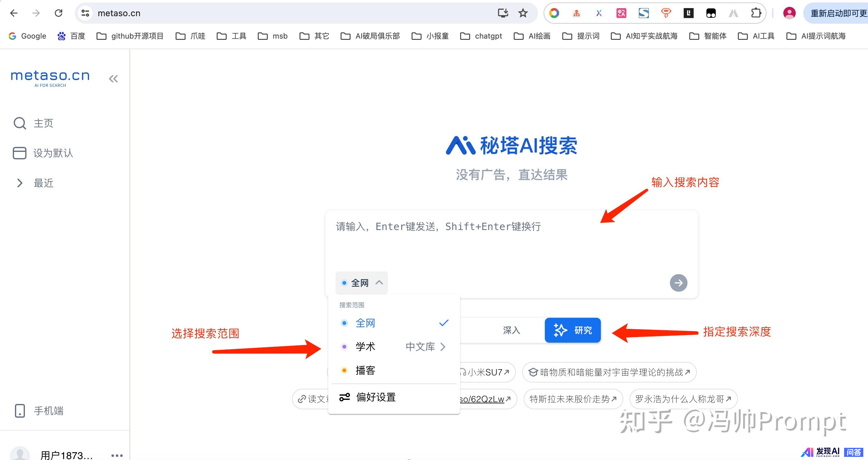868x460 pixels.
Task: Open AI破局俱乐部 bookmark folder
Action: click(x=370, y=36)
